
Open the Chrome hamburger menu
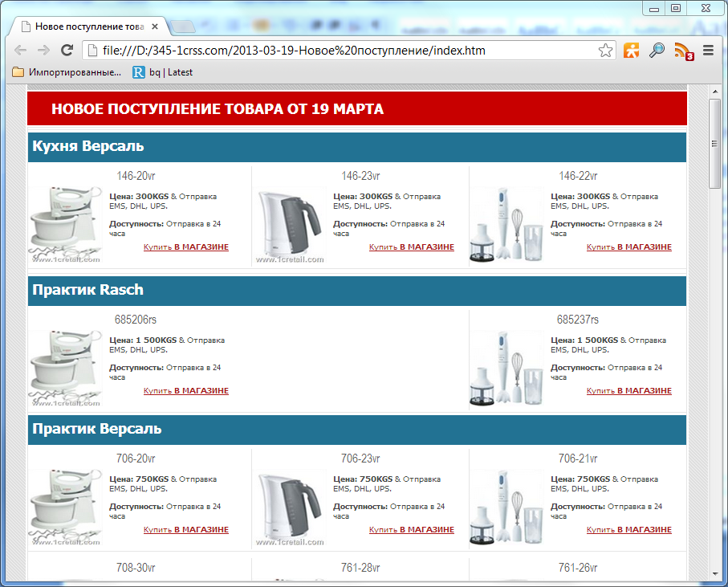[x=708, y=51]
